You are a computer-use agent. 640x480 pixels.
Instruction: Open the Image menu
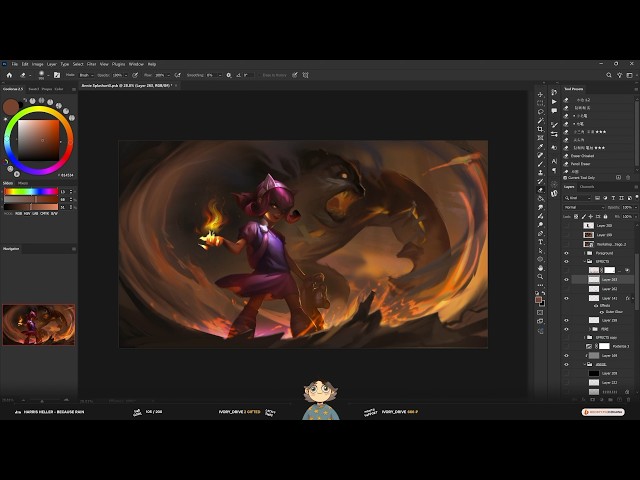click(38, 64)
